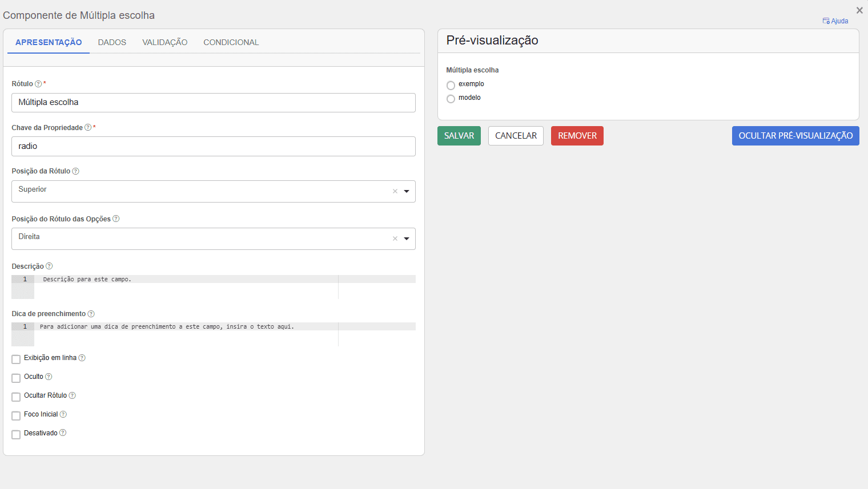
Task: Click inside the Descrição code editor
Action: [214, 287]
